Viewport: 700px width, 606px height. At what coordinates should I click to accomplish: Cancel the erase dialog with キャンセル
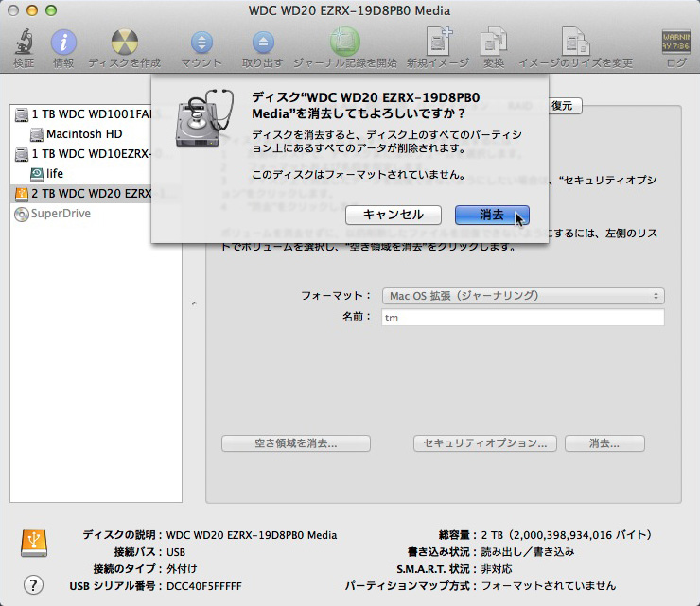(393, 215)
